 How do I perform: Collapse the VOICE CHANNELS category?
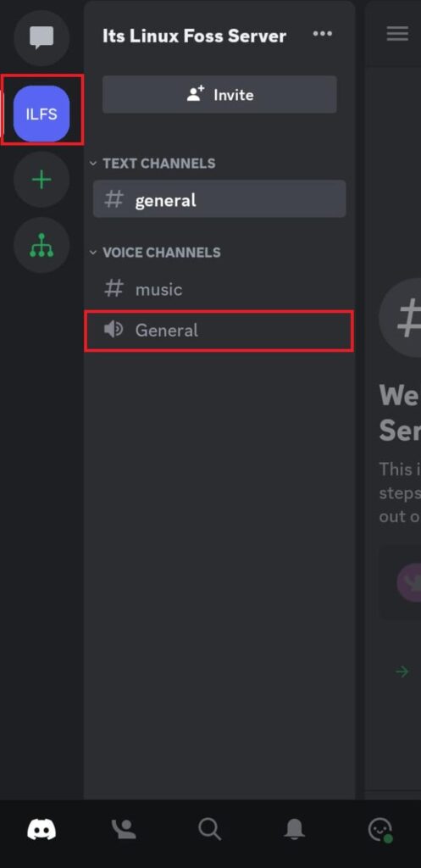tap(155, 253)
